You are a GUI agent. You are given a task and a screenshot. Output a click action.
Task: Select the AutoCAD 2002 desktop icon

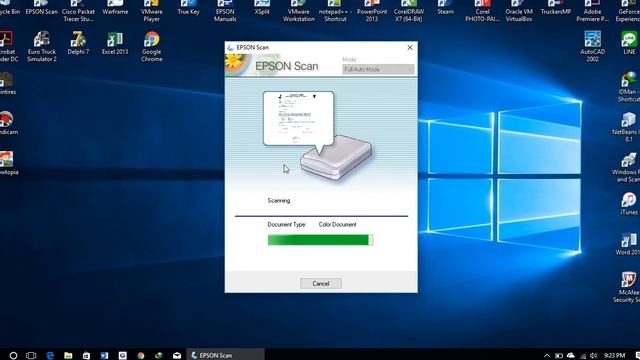pos(592,47)
